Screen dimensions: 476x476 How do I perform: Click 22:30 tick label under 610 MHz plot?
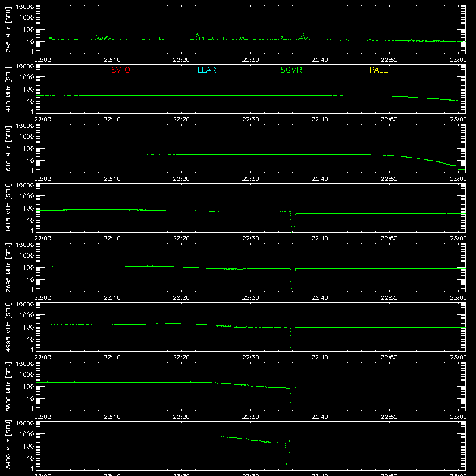pos(250,179)
